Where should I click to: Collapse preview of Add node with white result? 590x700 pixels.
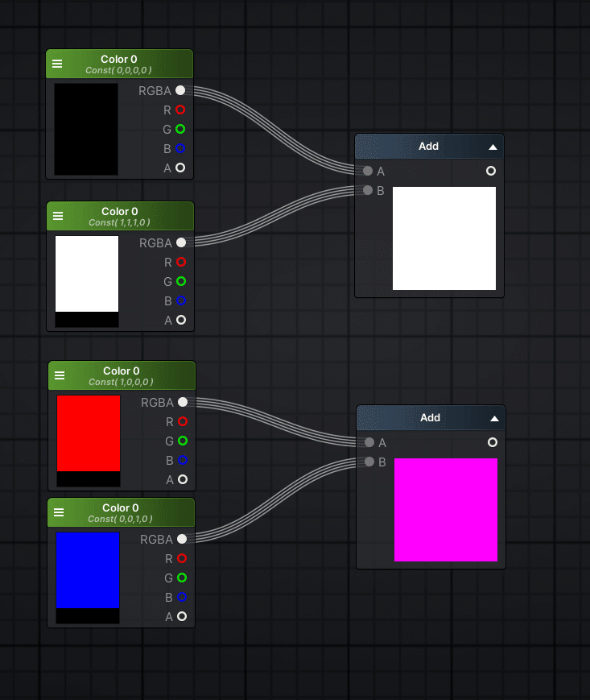point(493,147)
